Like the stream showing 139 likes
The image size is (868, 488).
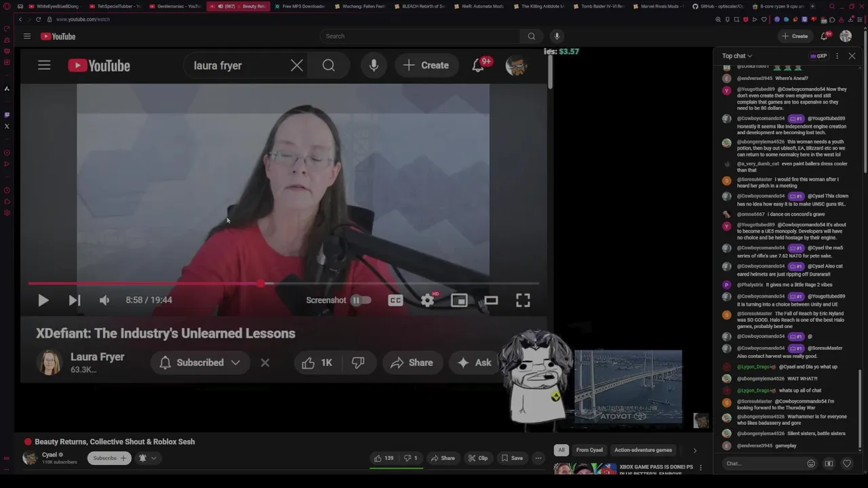(384, 458)
